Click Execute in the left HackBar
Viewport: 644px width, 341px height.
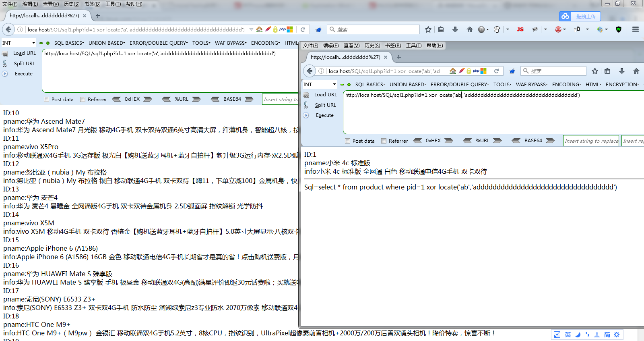[x=23, y=74]
